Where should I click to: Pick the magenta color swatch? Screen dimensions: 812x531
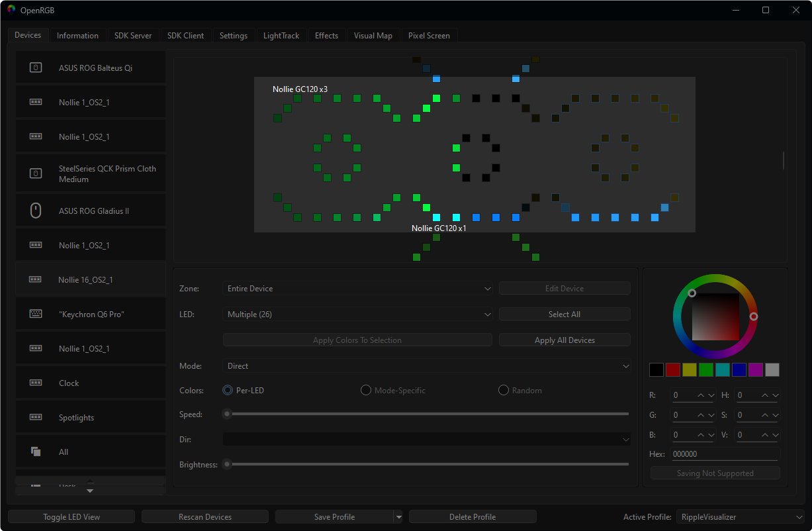tap(756, 369)
